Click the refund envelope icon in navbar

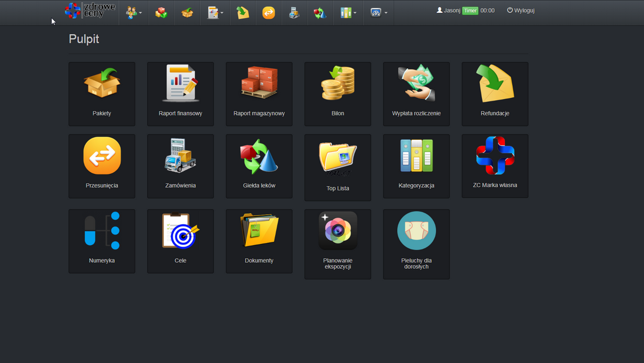242,12
